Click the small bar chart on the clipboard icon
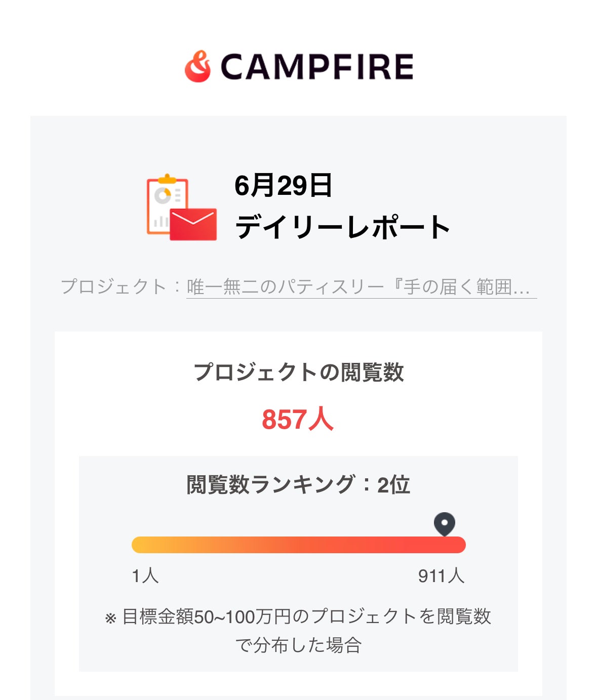Screen dimensions: 597x700 point(161,221)
